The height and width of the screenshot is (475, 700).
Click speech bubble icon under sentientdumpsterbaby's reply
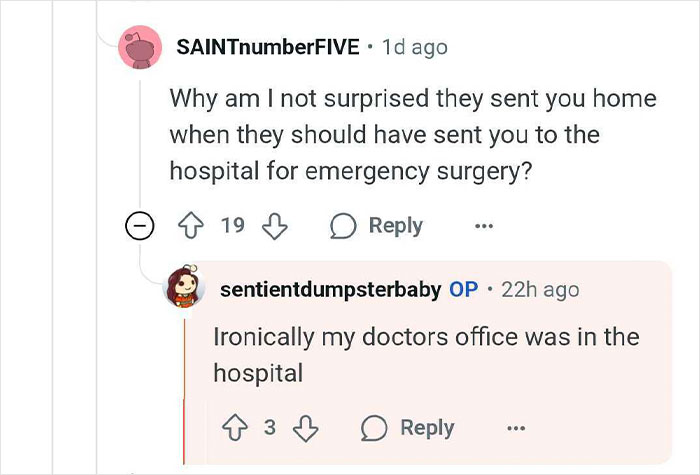tap(374, 428)
